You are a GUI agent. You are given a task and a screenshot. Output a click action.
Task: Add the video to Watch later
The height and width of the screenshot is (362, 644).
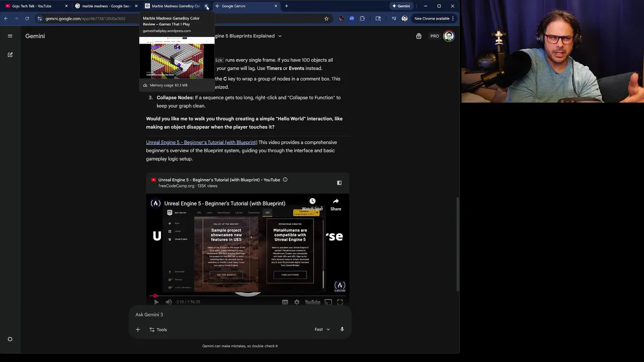click(312, 204)
